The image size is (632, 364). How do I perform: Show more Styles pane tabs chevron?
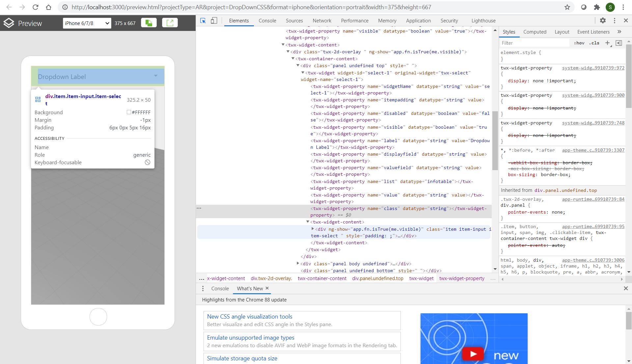(x=619, y=32)
